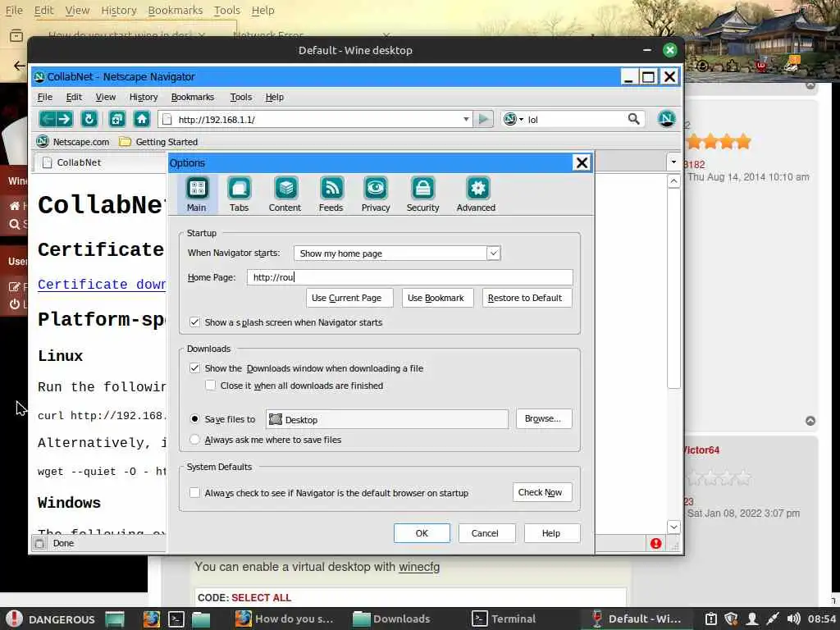Click the clipboard icon in system tray
Image resolution: width=840 pixels, height=630 pixels.
click(x=711, y=619)
